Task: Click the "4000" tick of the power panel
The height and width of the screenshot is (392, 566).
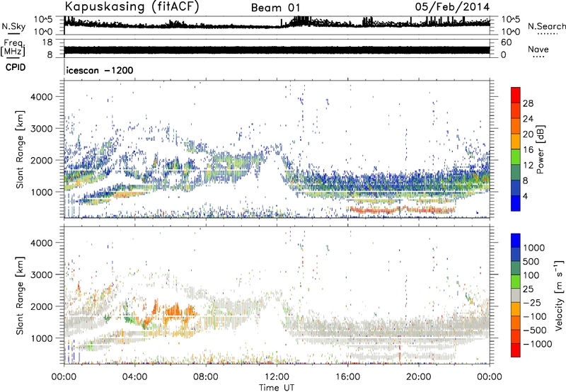Action: point(41,97)
